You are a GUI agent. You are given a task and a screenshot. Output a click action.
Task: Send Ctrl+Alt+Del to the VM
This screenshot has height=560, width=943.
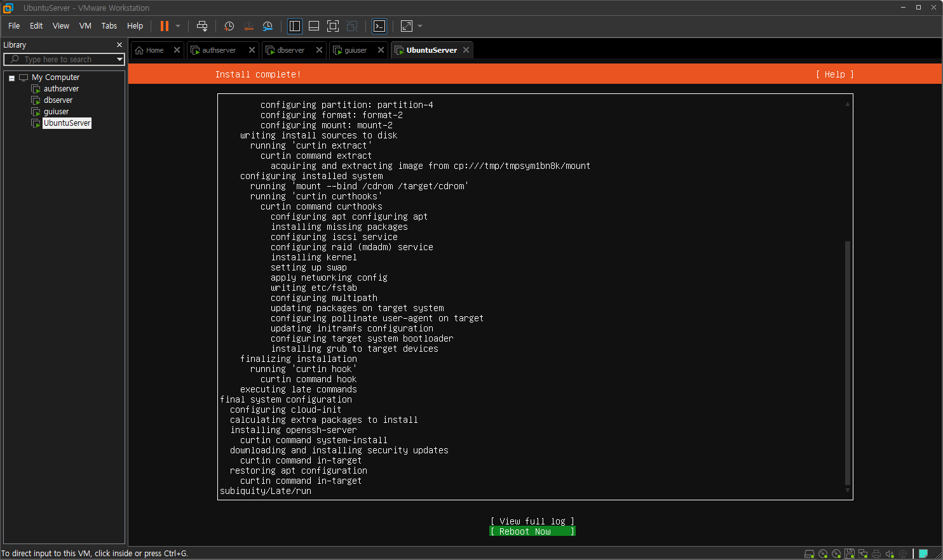tap(202, 26)
